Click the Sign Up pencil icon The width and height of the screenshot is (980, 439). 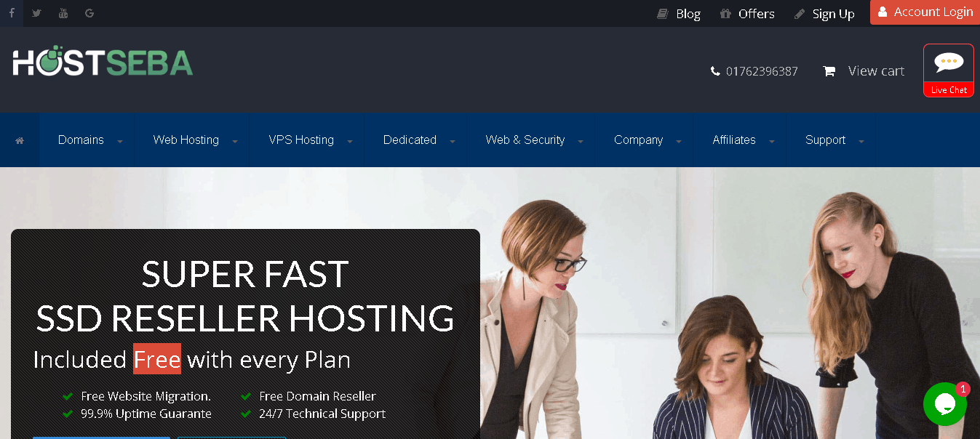click(800, 14)
